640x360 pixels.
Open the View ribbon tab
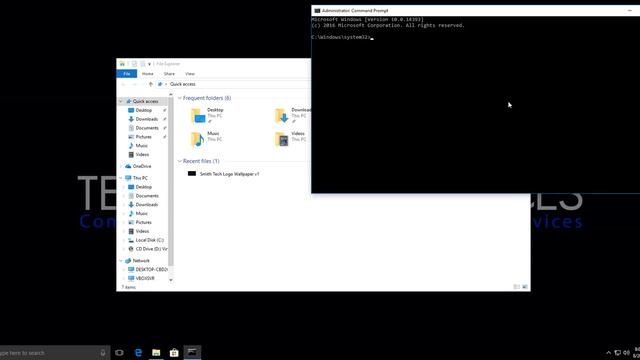[x=190, y=74]
